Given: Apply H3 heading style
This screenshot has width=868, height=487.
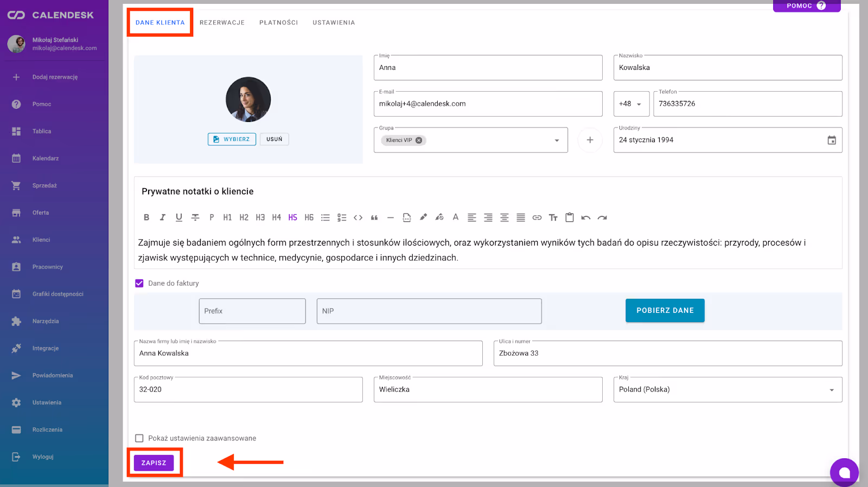Looking at the screenshot, I should 260,217.
